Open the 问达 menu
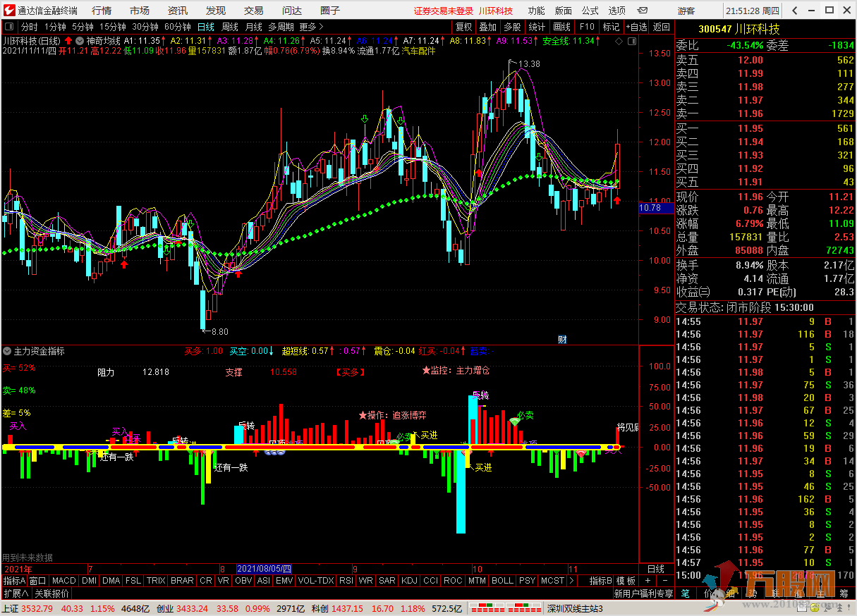Screen dimensions: 857x616 pos(292,11)
